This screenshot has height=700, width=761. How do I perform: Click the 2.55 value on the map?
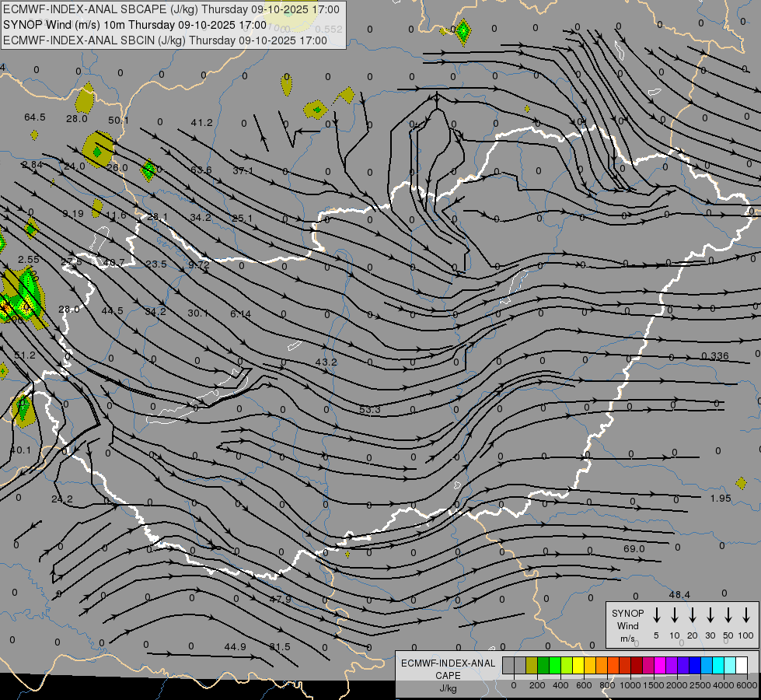point(29,260)
